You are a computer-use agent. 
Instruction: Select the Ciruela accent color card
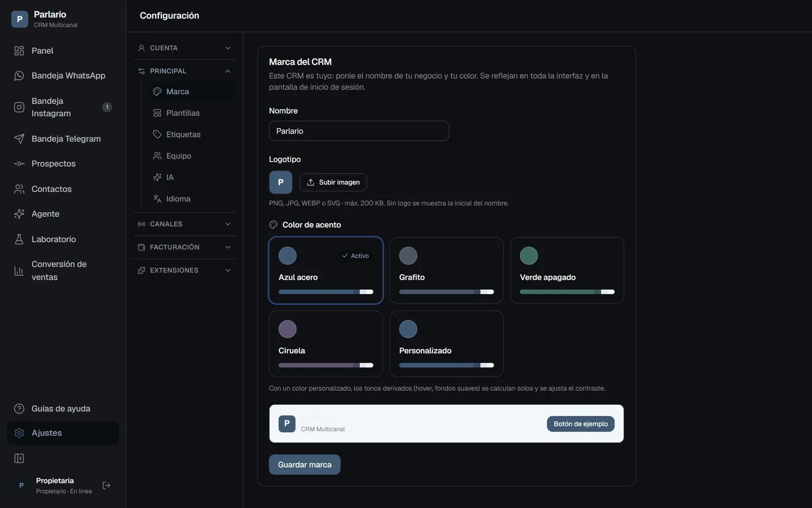326,344
